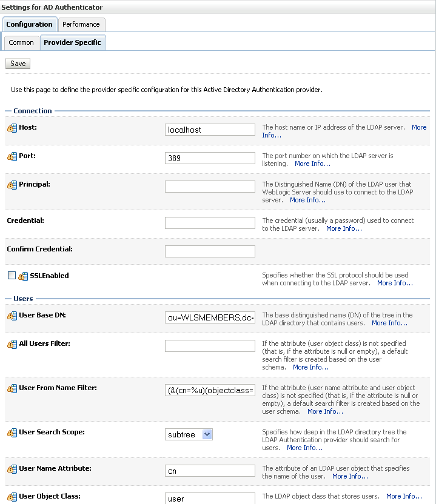Open More Info link for Credential
This screenshot has height=504, width=436.
tap(344, 228)
